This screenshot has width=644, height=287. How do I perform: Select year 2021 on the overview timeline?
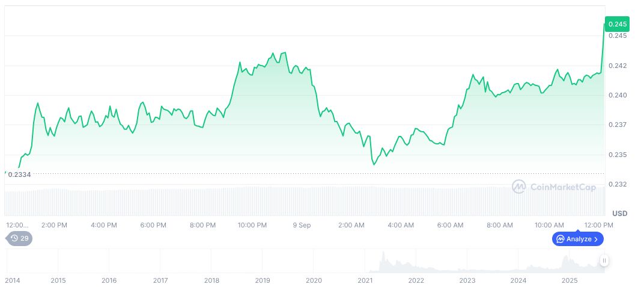tap(365, 280)
